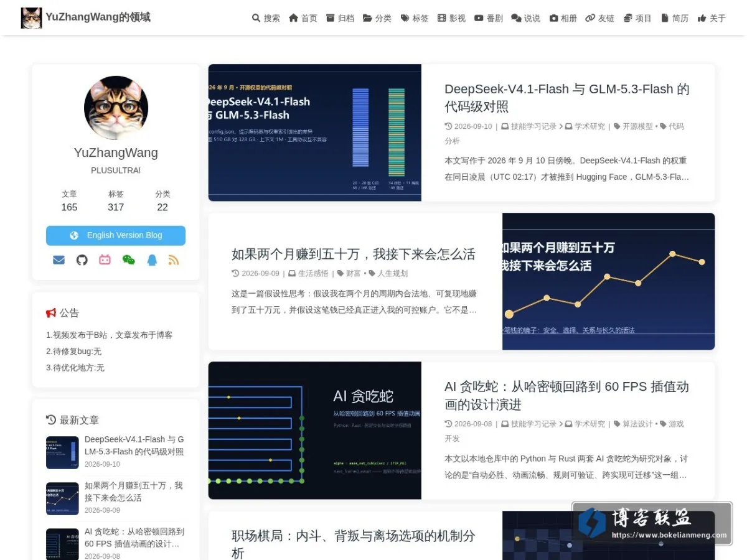Image resolution: width=747 pixels, height=560 pixels.
Task: Click 算法设计 tag on 贪吃蛇 post
Action: (x=637, y=424)
